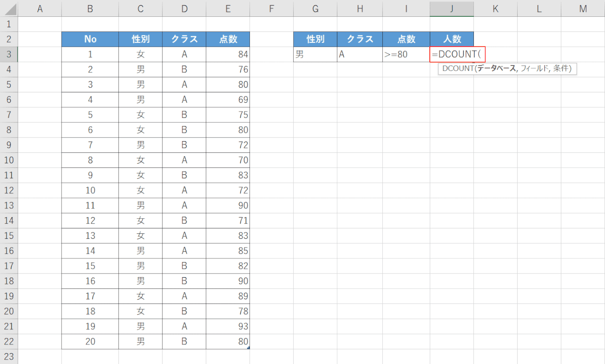Viewport: 605px width, 364px height.
Task: Click 性別 cell 女 in row 19
Action: 141,296
